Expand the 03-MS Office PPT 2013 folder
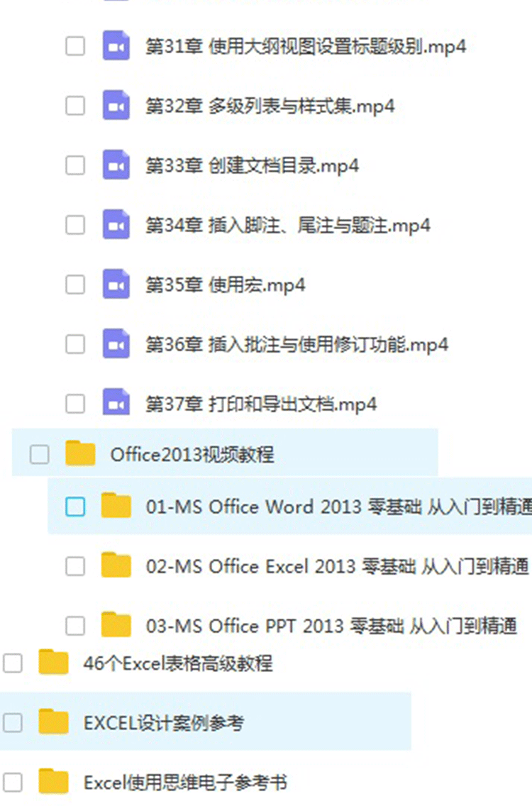 click(331, 626)
